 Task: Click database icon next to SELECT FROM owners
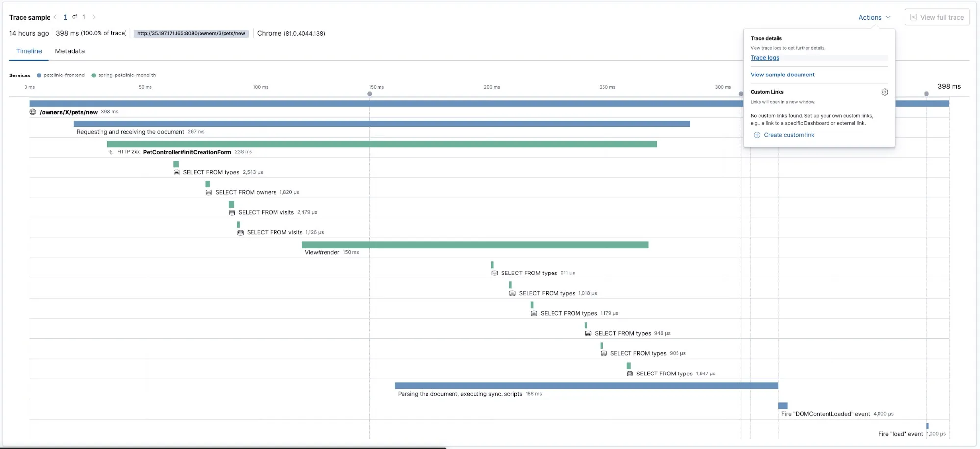pos(209,192)
